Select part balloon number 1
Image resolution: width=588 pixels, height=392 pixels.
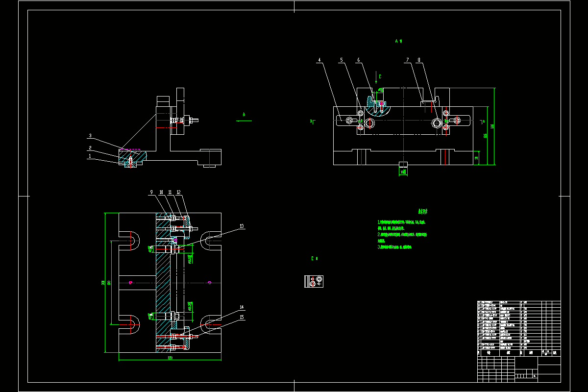pos(90,156)
